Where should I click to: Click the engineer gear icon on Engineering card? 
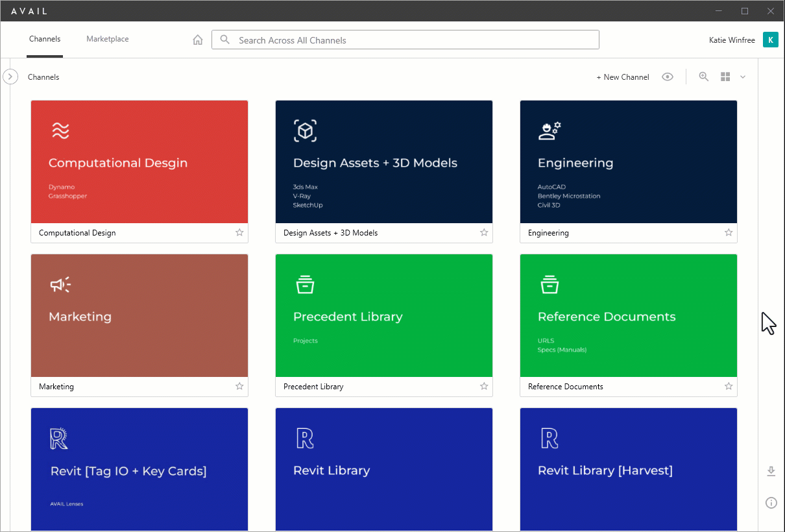coord(549,131)
